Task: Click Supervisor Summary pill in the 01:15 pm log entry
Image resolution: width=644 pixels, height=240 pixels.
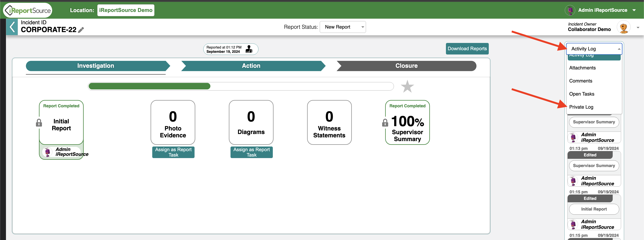Action: point(594,166)
